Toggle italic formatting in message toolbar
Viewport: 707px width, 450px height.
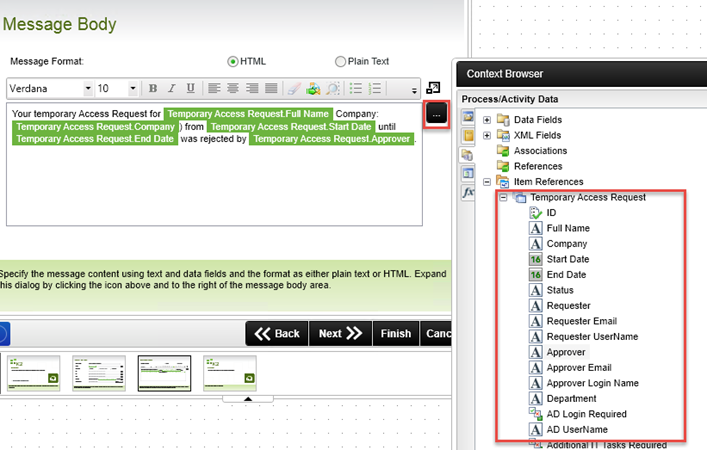click(x=172, y=89)
